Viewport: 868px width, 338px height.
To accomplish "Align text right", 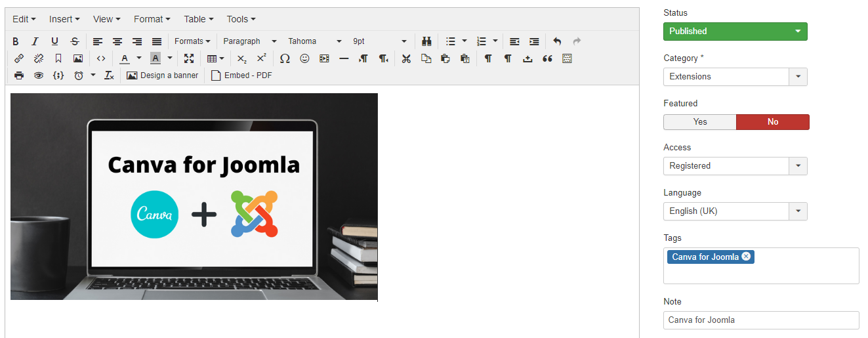I will click(137, 41).
